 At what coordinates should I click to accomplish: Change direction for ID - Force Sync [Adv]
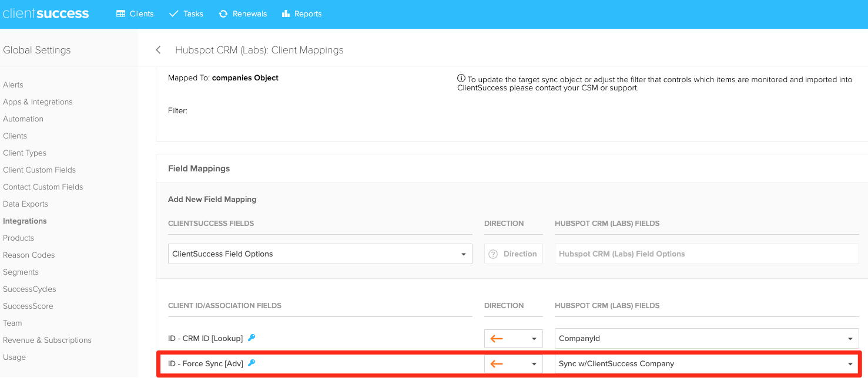(514, 364)
